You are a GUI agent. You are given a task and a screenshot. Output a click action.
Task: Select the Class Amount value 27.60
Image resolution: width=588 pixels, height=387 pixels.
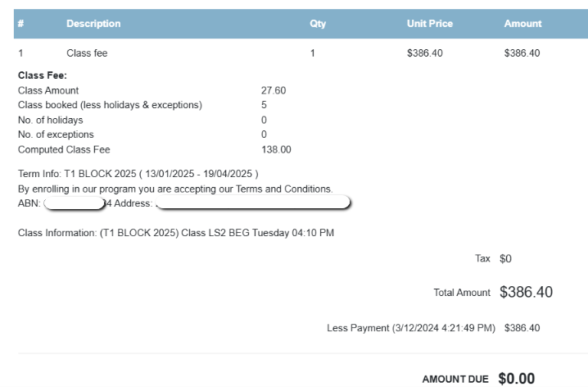pyautogui.click(x=273, y=90)
